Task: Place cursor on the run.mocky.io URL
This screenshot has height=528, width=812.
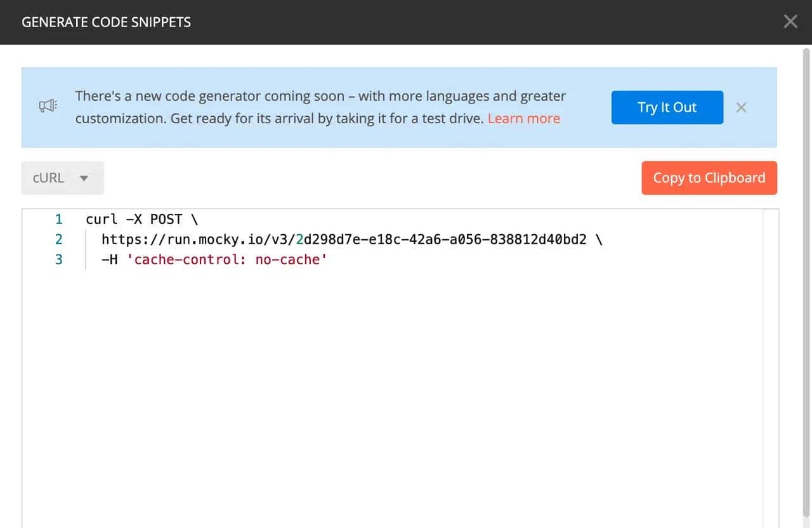Action: point(343,239)
